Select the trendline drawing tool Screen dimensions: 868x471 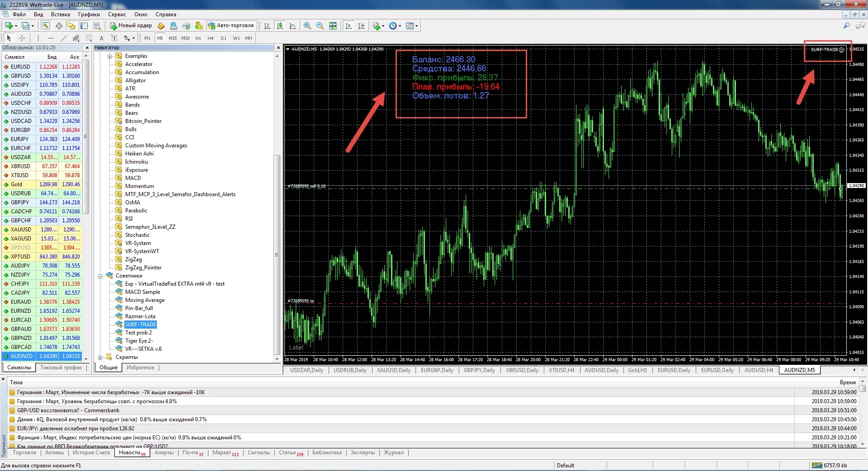coord(63,38)
